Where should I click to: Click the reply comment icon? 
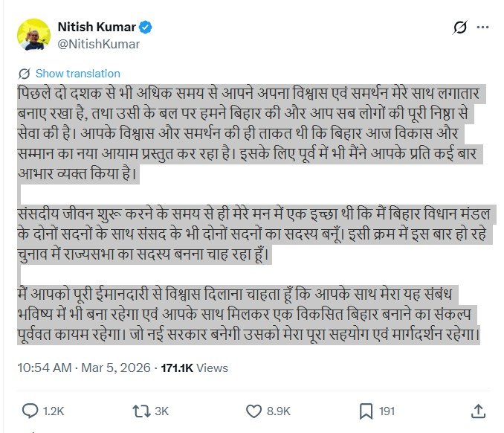30,411
